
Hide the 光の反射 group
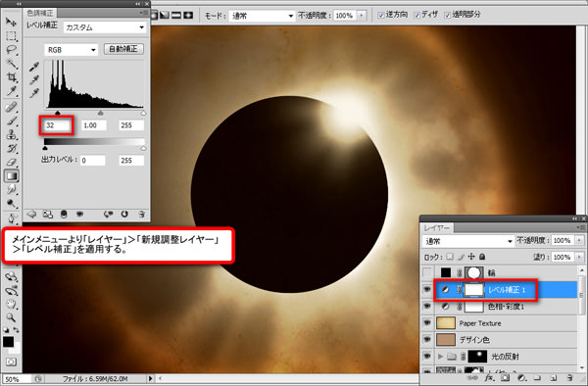click(427, 356)
